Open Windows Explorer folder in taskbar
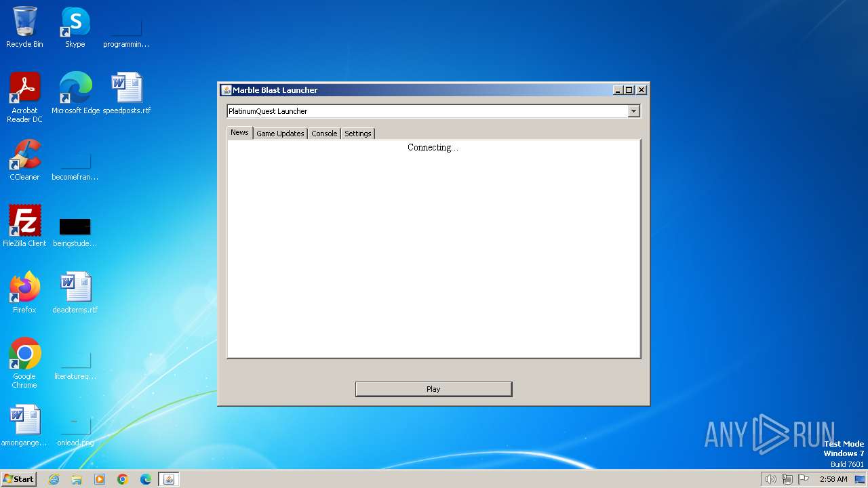The width and height of the screenshot is (868, 488). [x=77, y=479]
